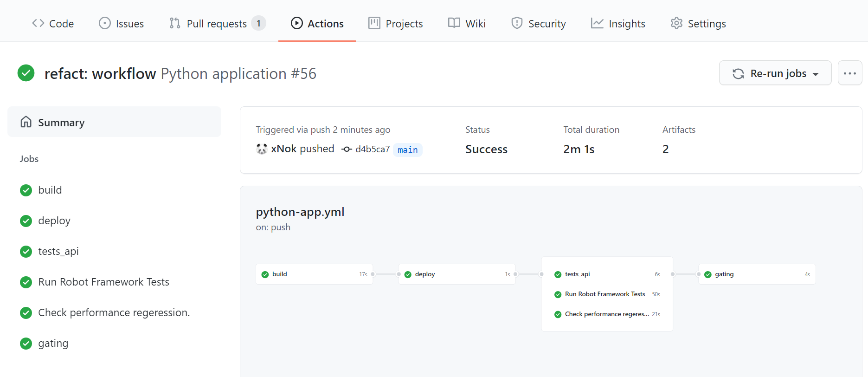Viewport: 868px width, 377px height.
Task: Open the three-dot more options menu
Action: 849,73
